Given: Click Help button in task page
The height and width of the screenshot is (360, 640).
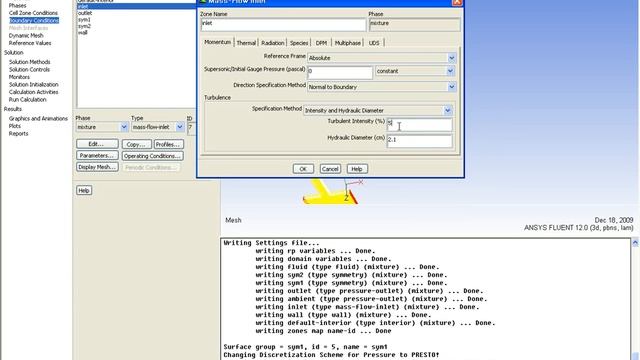Looking at the screenshot, I should [84, 190].
